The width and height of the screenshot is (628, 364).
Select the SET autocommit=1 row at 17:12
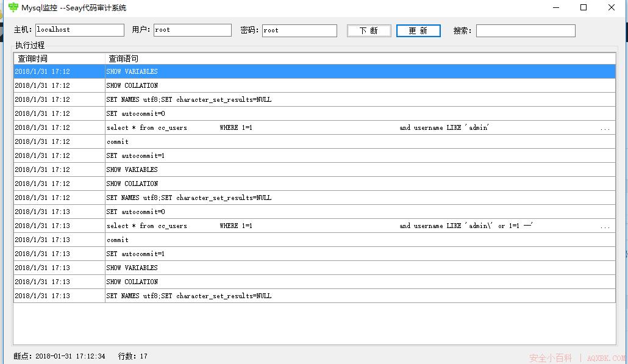point(315,155)
